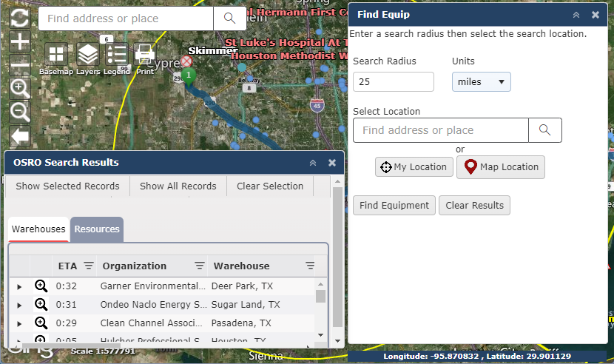Expand the Garner Environmental row

point(19,287)
